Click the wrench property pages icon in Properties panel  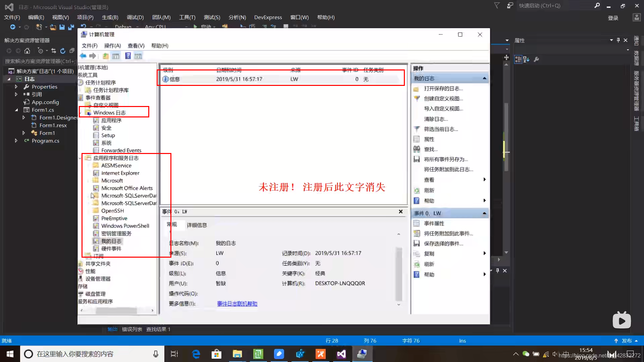click(536, 59)
